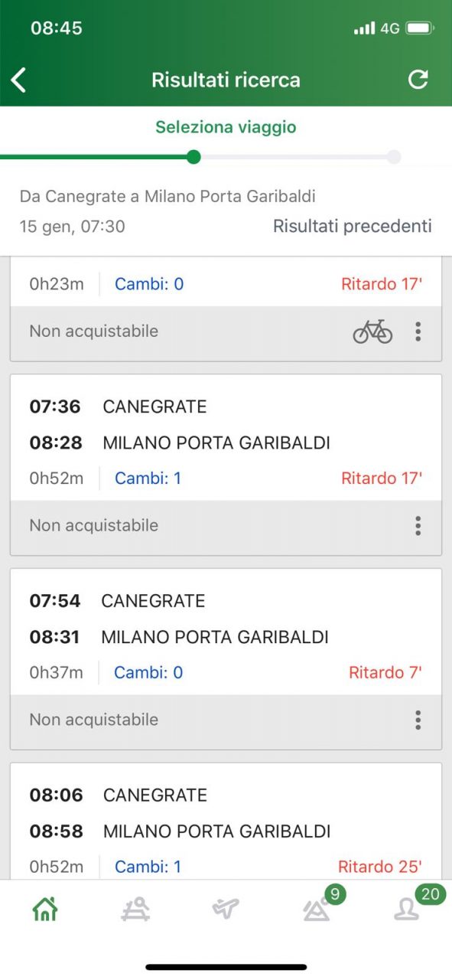Tap Ritardo 7' delay label
Viewport: 452px width, 980px height.
point(385,673)
